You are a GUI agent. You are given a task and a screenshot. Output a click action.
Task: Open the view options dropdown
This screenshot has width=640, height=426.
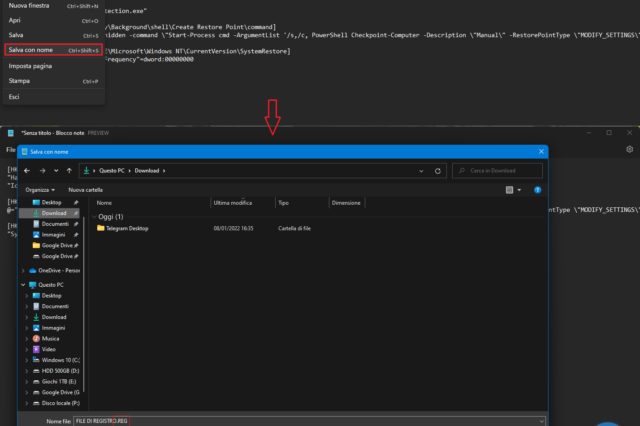tap(518, 189)
